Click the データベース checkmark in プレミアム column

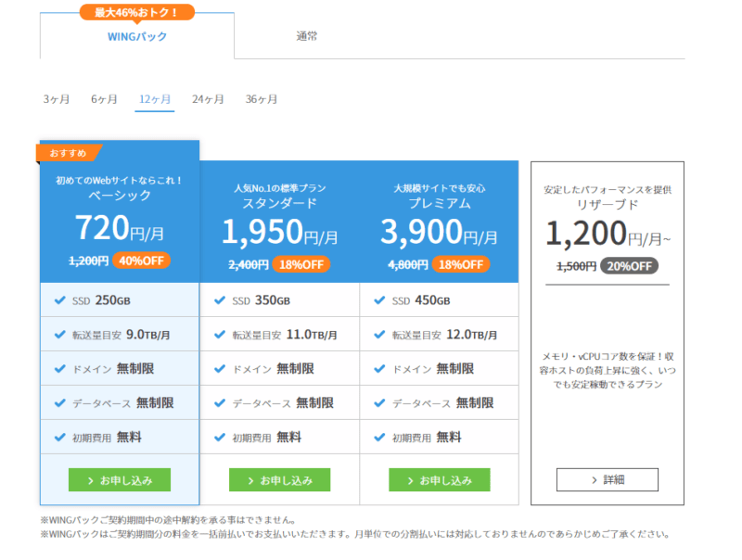tap(379, 403)
